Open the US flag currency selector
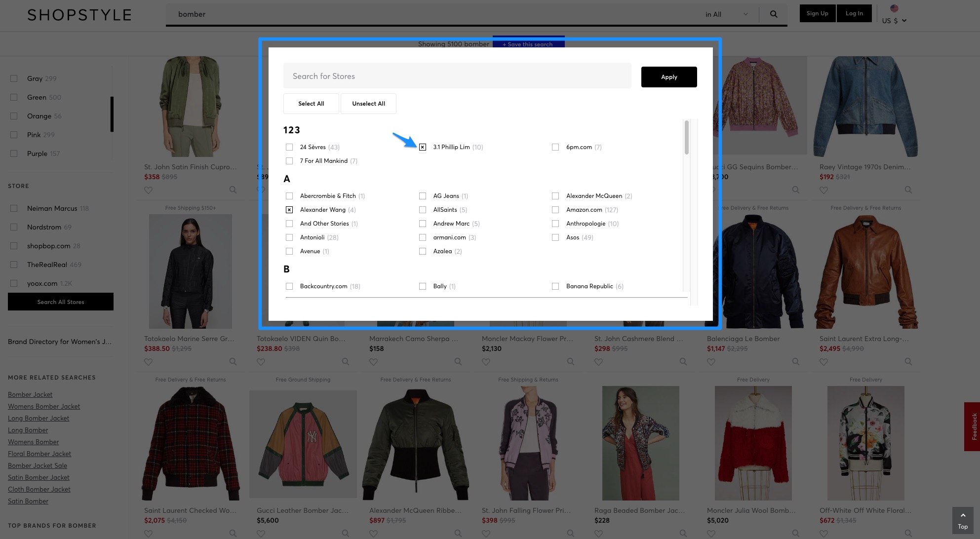This screenshot has height=539, width=980. point(894,8)
